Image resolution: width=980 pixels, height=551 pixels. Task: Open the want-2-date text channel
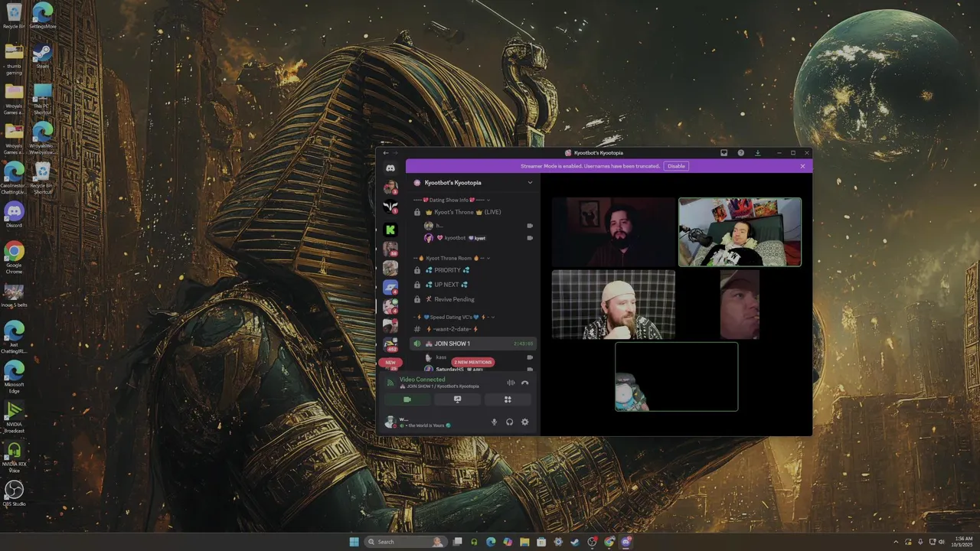tap(473, 329)
